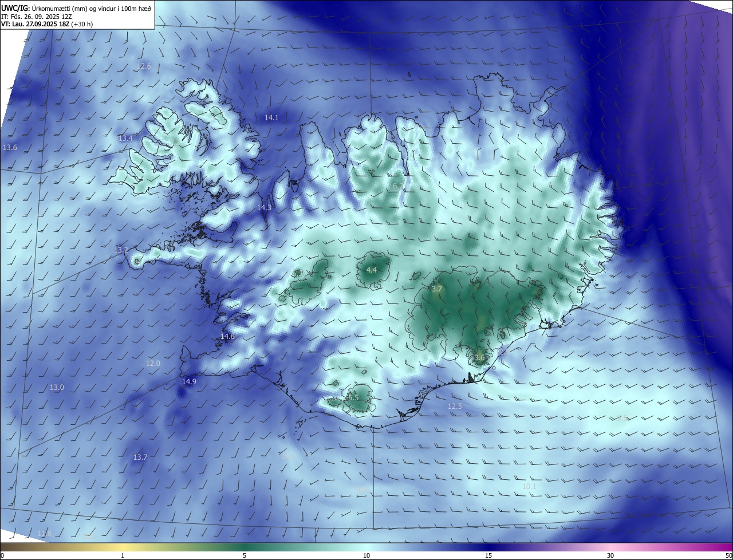The width and height of the screenshot is (733, 560).
Task: Click the 12.0 value off the southwest coast
Action: (x=153, y=363)
